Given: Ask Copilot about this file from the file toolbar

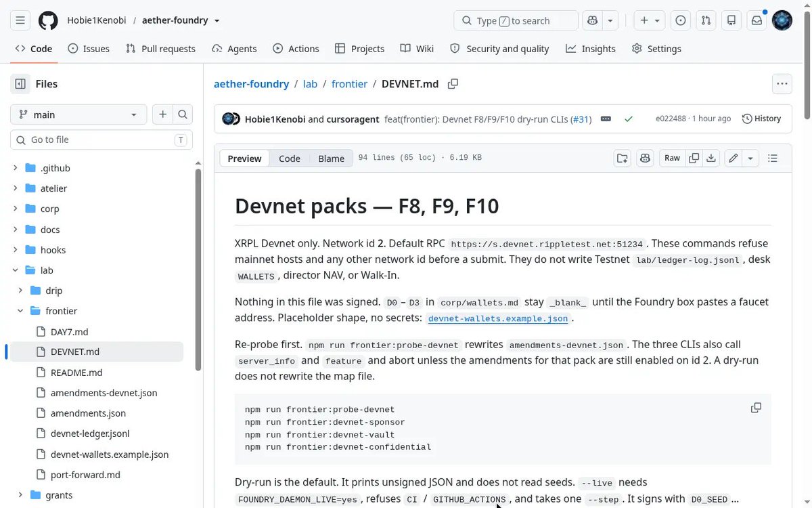Looking at the screenshot, I should pos(645,158).
